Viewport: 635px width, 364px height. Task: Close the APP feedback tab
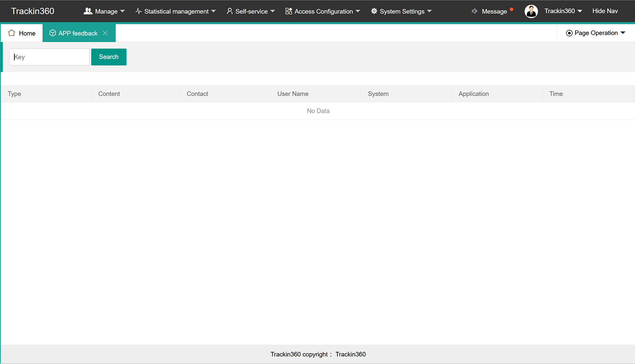(105, 33)
